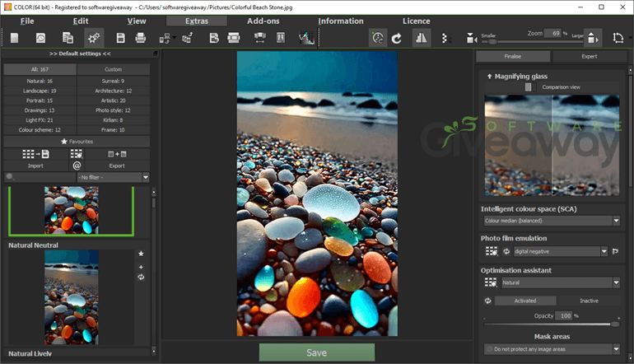The height and width of the screenshot is (364, 634).
Task: Click the curved redo arrow icon
Action: (397, 38)
